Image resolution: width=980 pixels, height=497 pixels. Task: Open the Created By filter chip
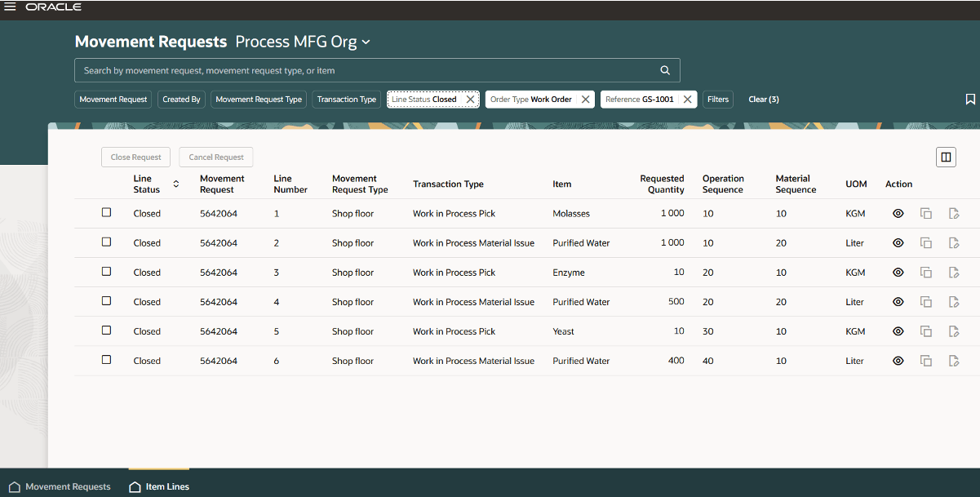(x=181, y=100)
